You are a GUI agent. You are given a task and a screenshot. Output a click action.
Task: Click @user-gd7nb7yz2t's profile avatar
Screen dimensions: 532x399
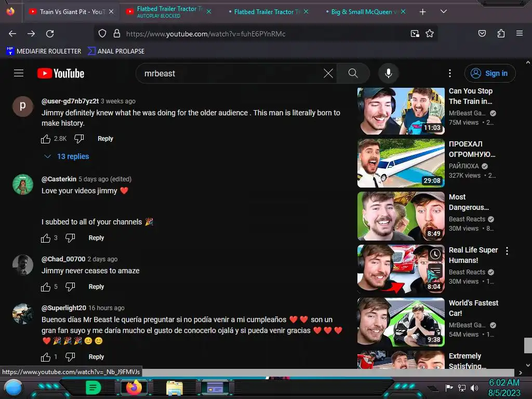pyautogui.click(x=23, y=106)
